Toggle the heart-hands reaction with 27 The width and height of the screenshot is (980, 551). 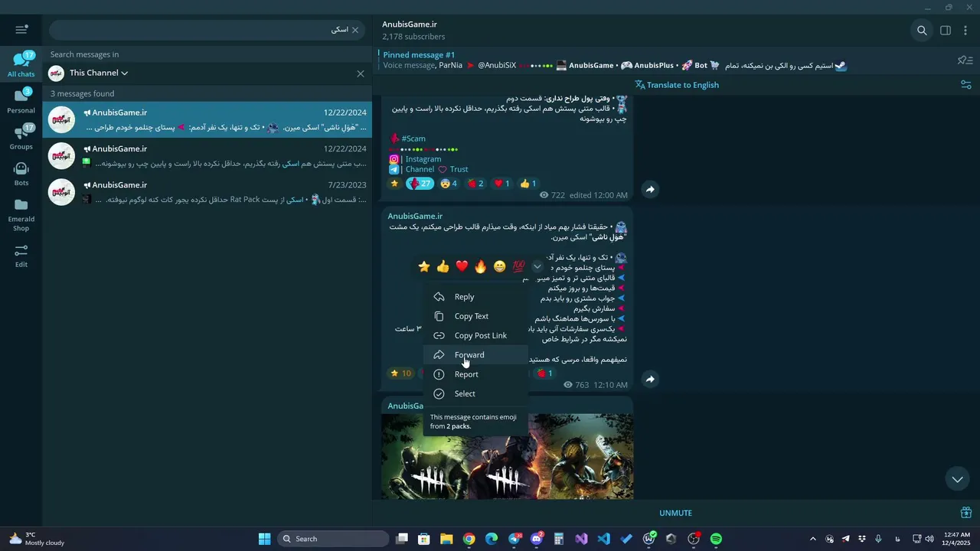pos(420,184)
